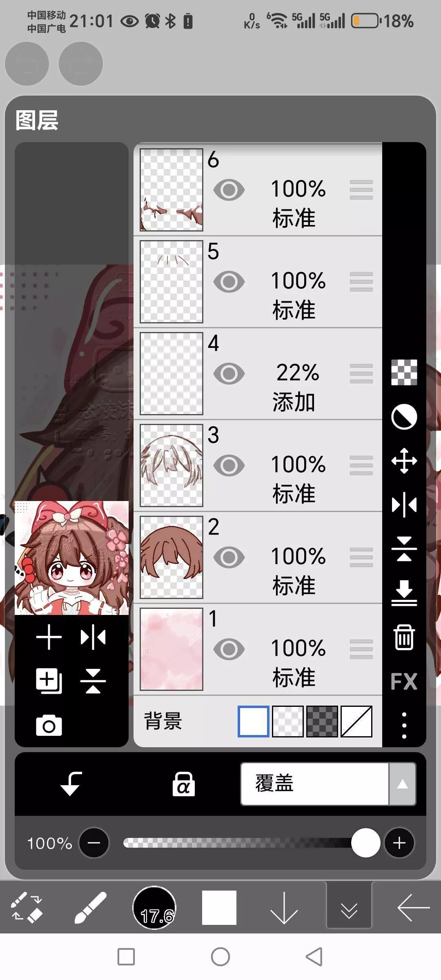Toggle visibility of layer 4
The width and height of the screenshot is (441, 980).
229,374
